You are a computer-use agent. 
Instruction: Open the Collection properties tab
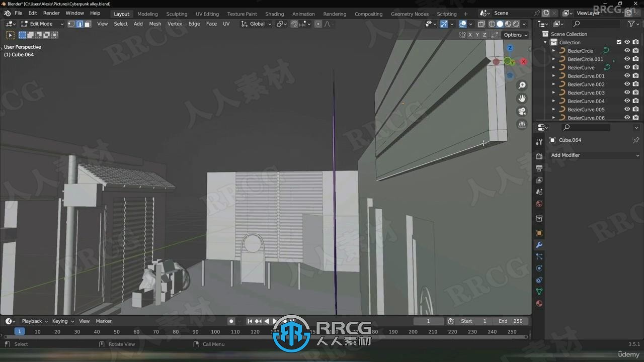point(539,219)
